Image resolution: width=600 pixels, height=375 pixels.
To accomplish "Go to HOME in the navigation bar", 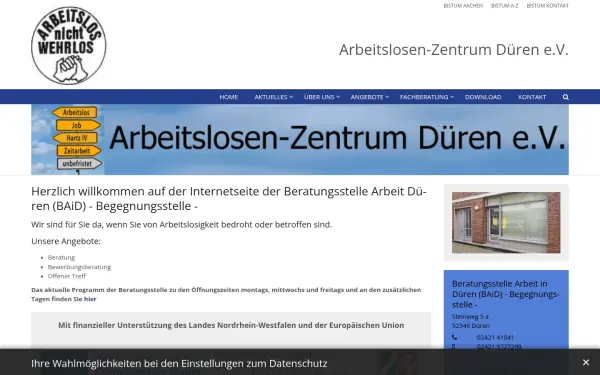I will [x=228, y=97].
